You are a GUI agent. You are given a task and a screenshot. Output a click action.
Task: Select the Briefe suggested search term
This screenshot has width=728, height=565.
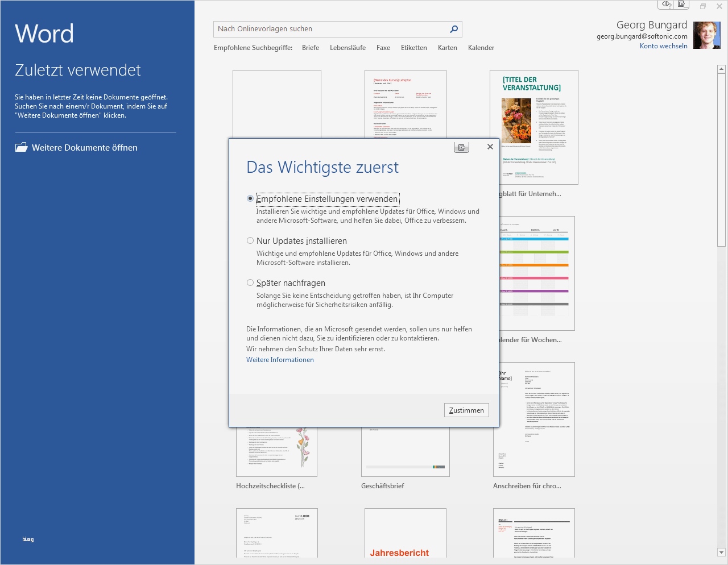coord(311,48)
